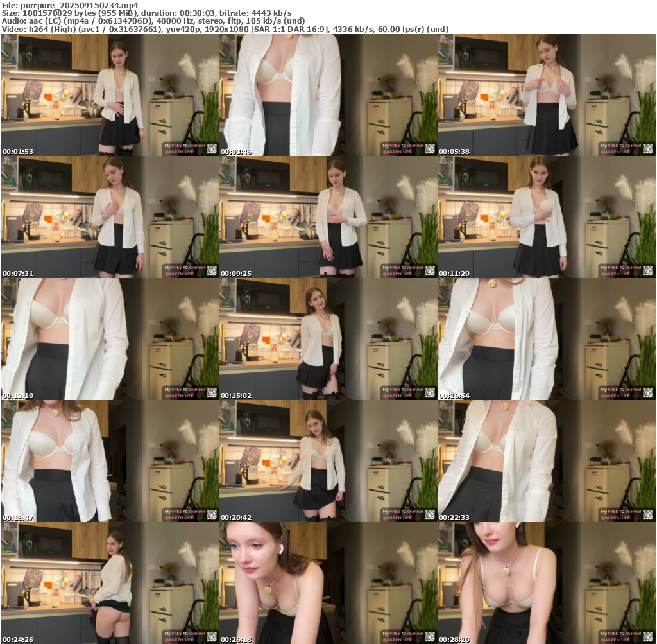Select the "Size: 1001570829 bytes" header line
Screen dimensions: 657x644
pyautogui.click(x=147, y=13)
